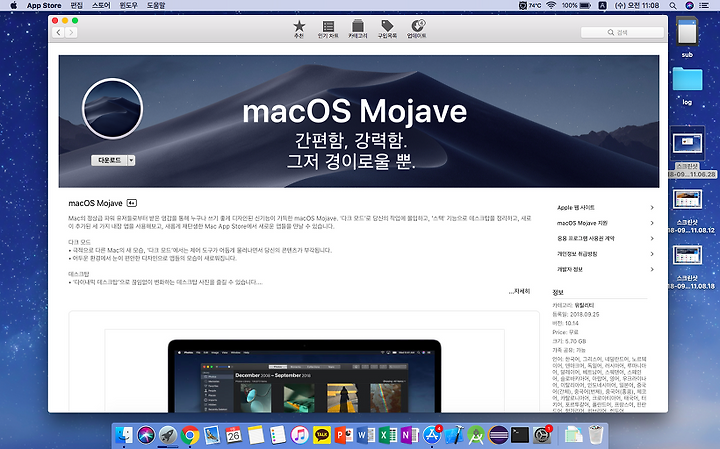Click the chevron next to 응용 프로그램 사용권 계약

tap(652, 238)
